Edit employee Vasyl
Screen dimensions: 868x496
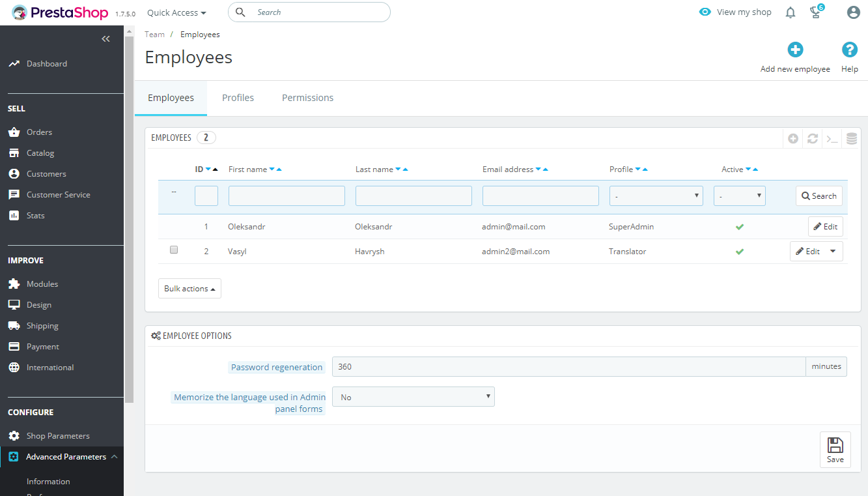(807, 252)
